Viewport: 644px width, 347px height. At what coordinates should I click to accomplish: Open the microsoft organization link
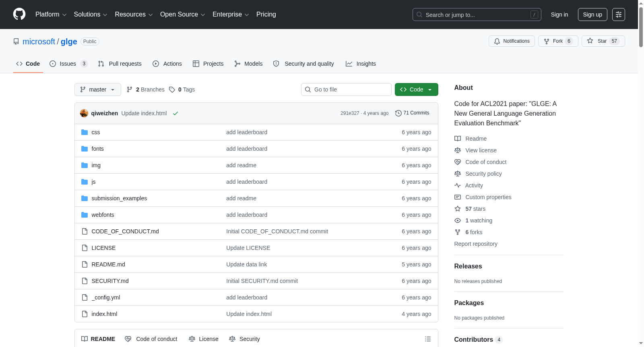39,42
